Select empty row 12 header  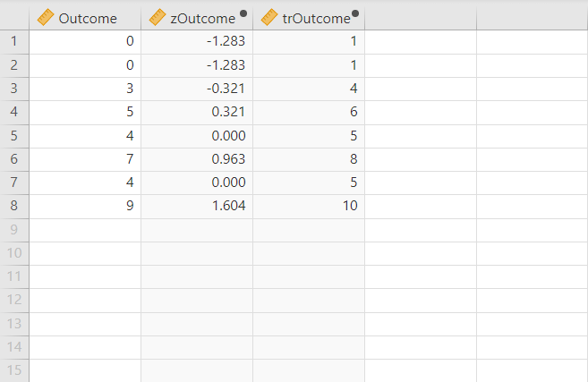coord(14,300)
